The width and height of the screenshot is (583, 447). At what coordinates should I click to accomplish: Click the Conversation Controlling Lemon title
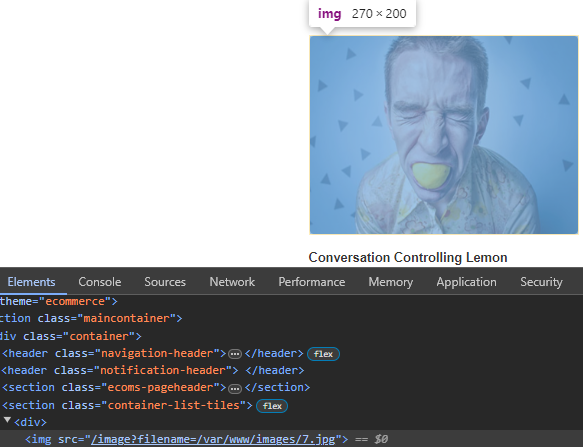point(408,257)
